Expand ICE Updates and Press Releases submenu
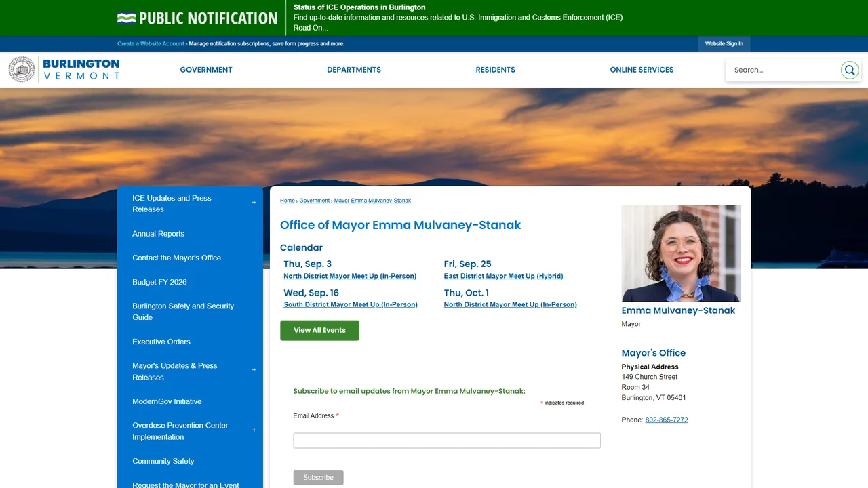Image resolution: width=868 pixels, height=488 pixels. coord(254,203)
